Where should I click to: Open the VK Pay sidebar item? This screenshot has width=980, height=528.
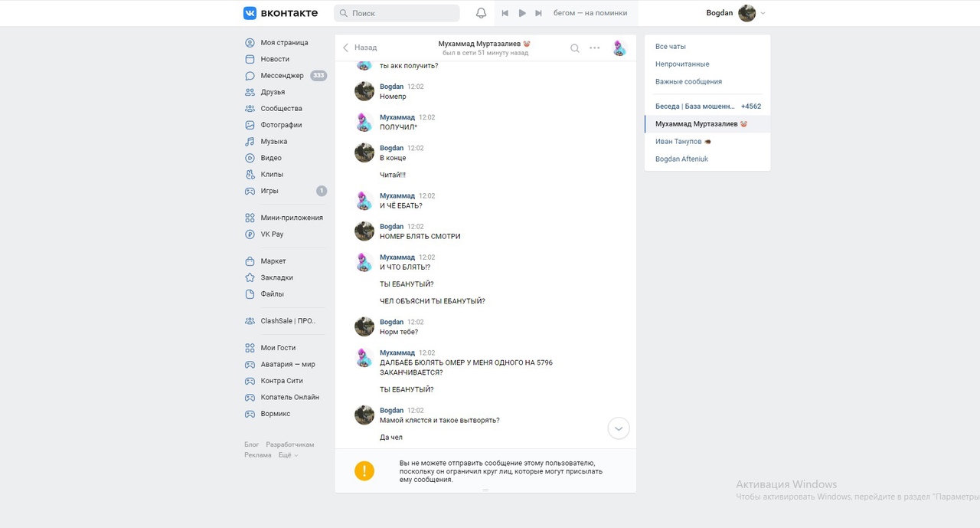tap(272, 234)
